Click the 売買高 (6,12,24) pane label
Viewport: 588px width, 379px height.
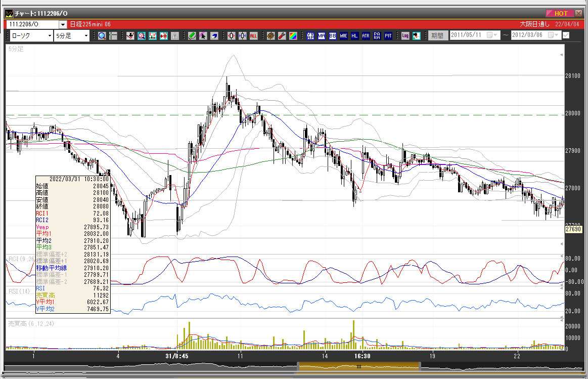click(x=31, y=323)
